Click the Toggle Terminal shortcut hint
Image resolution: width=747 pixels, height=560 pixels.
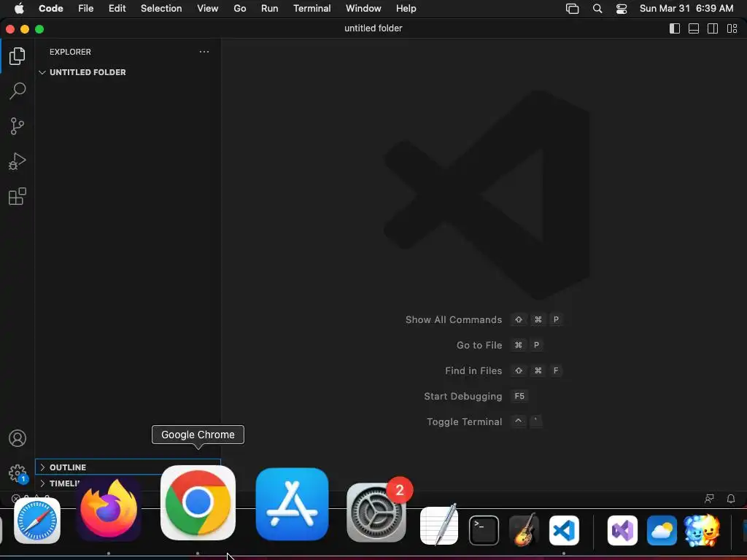[x=484, y=421]
